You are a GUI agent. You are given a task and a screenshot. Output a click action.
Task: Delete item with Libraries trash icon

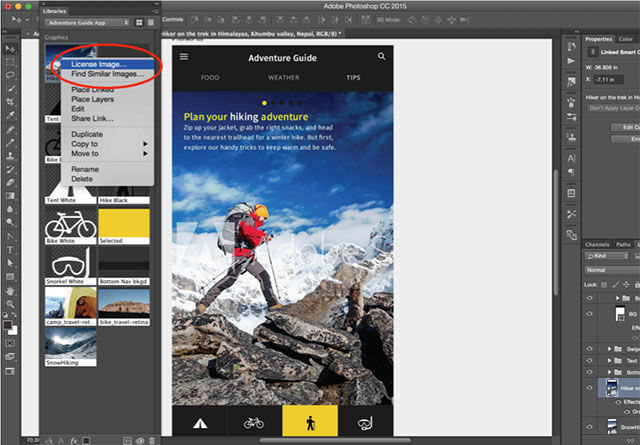(152, 441)
